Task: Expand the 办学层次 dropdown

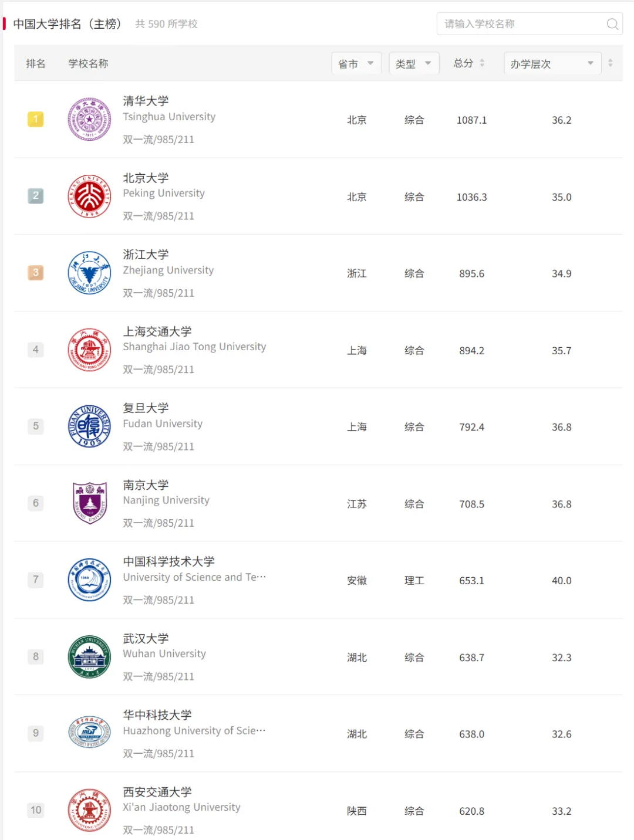Action: click(552, 63)
